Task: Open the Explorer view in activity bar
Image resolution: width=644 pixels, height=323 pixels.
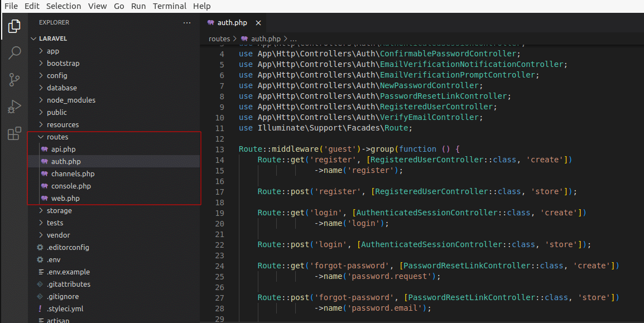Action: (15, 26)
